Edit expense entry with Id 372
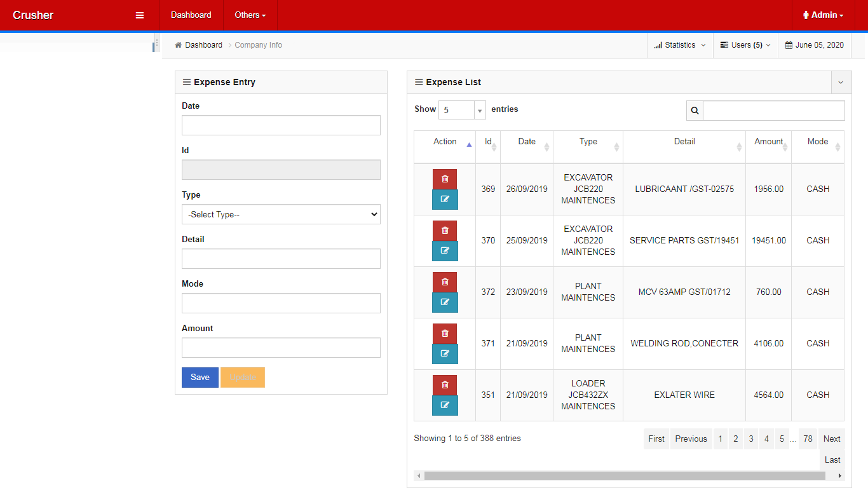Image resolution: width=868 pixels, height=504 pixels. tap(445, 303)
